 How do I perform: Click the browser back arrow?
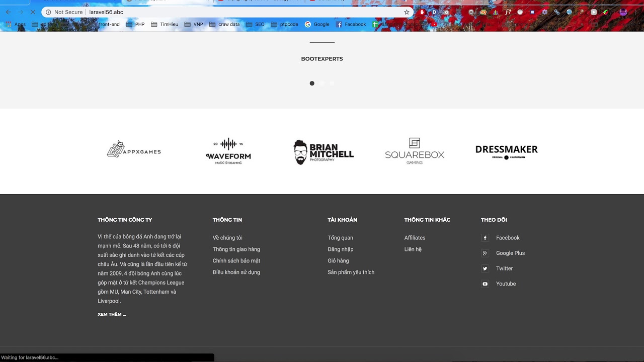[x=9, y=12]
